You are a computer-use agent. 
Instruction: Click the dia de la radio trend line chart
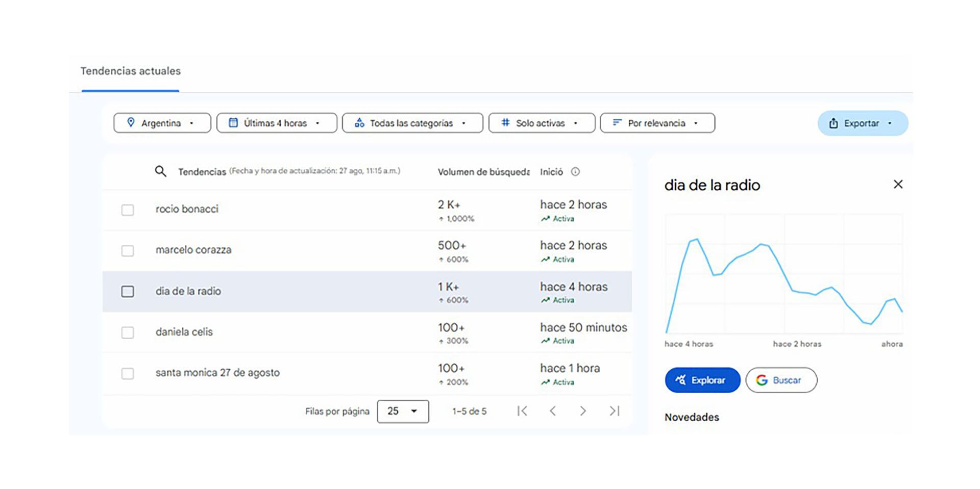tap(783, 275)
